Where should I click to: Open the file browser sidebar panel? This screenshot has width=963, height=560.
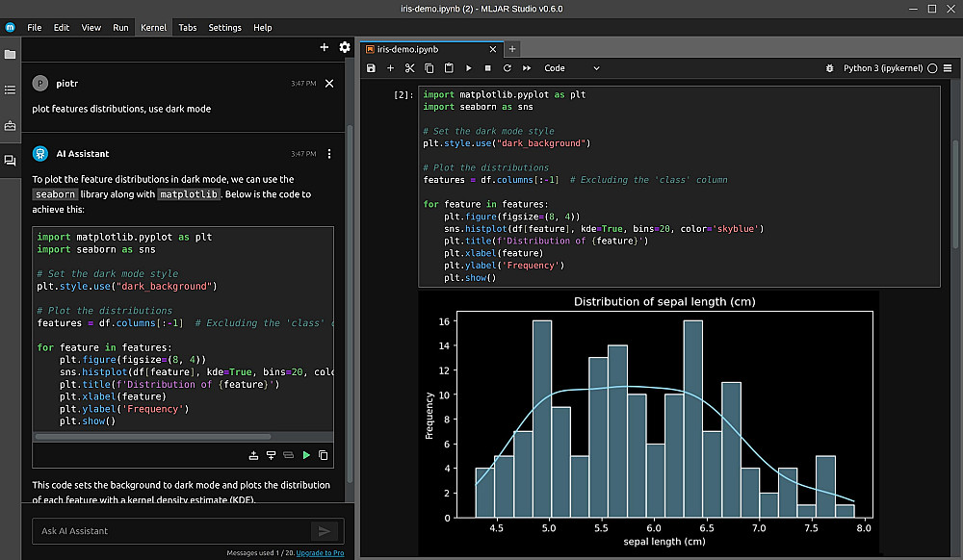point(10,55)
